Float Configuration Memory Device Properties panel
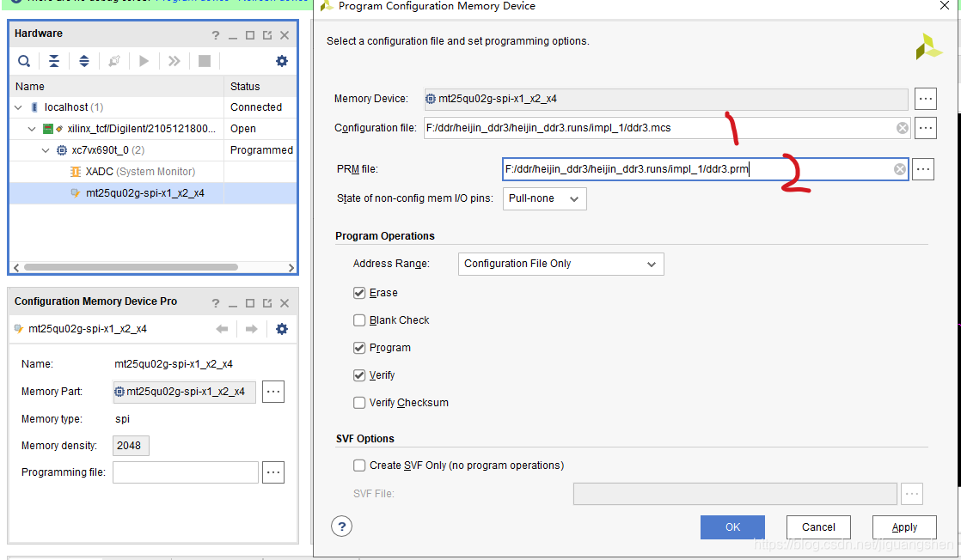Image resolution: width=961 pixels, height=560 pixels. (x=267, y=303)
